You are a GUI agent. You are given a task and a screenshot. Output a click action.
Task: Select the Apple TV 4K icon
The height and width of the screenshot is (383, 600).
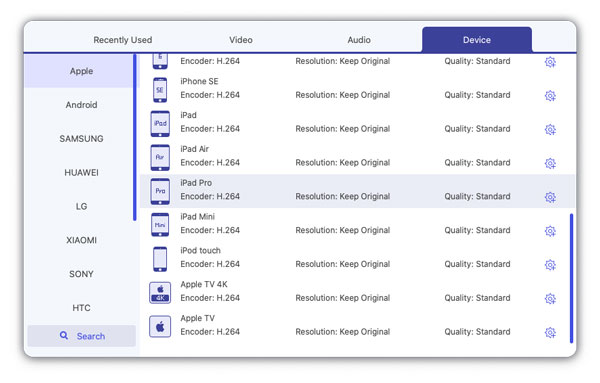[x=160, y=293]
